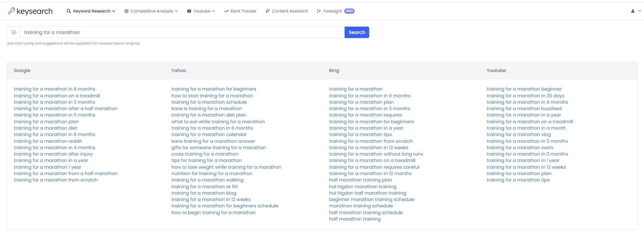Open Google suggestion 'training for a marathon in 5 months'
The height and width of the screenshot is (235, 644).
tap(55, 115)
